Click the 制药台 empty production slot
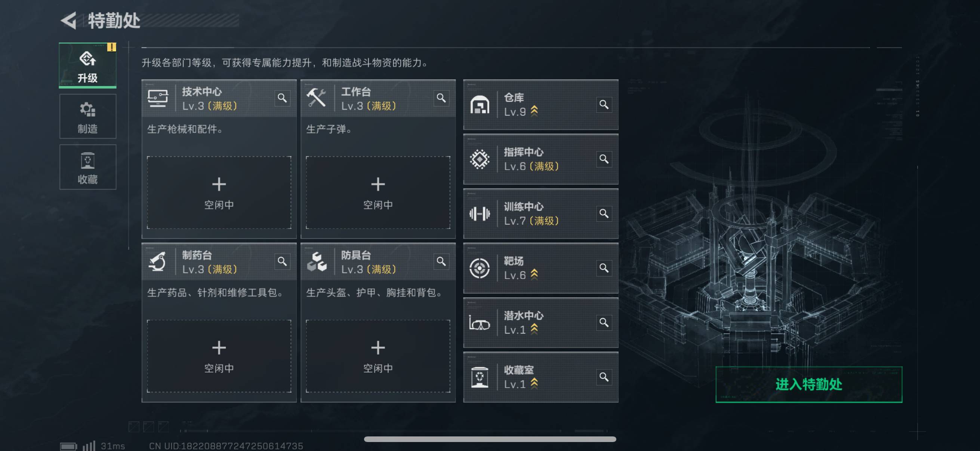 click(219, 356)
